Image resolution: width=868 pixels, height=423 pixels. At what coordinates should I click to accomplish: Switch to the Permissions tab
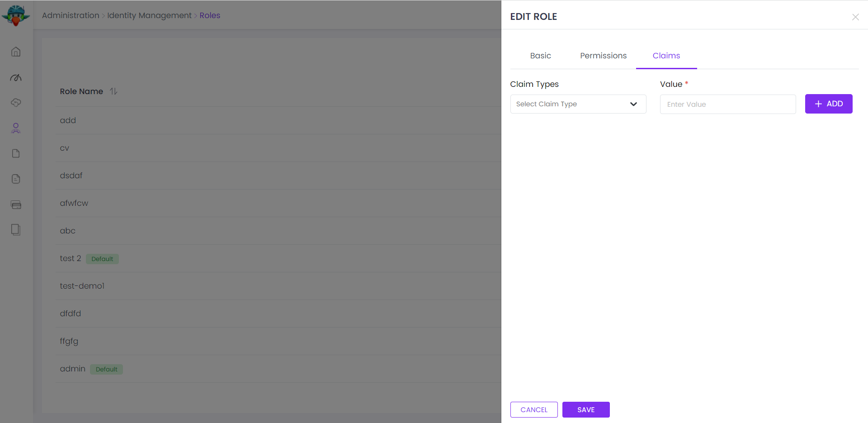point(603,56)
